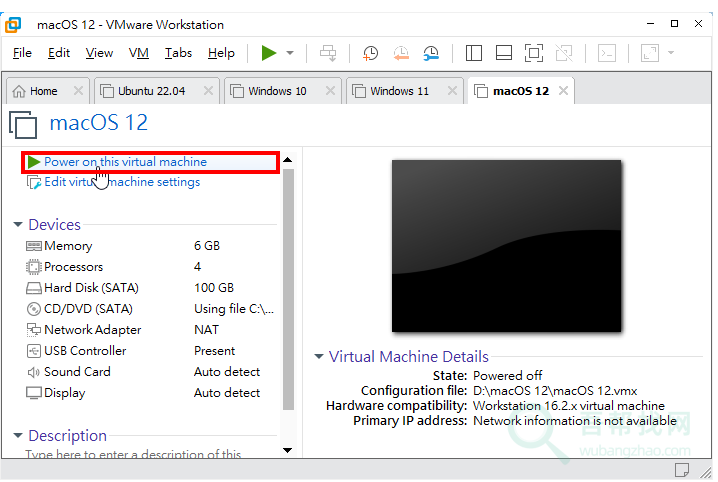The image size is (718, 482).
Task: Toggle the library sidebar view icon
Action: point(473,53)
